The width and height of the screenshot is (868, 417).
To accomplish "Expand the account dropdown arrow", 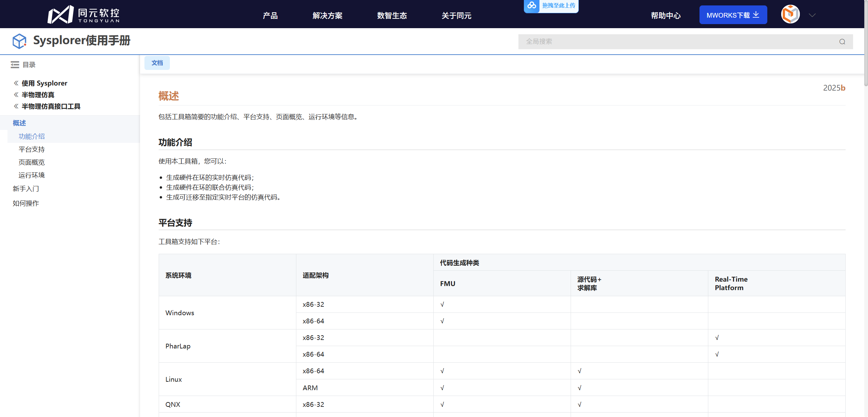I will click(812, 15).
